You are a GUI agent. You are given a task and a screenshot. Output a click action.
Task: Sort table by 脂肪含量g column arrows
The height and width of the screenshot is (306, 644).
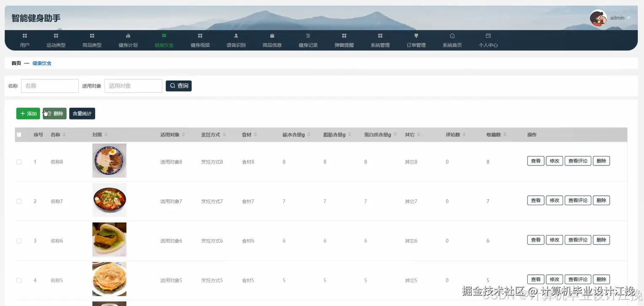[350, 135]
